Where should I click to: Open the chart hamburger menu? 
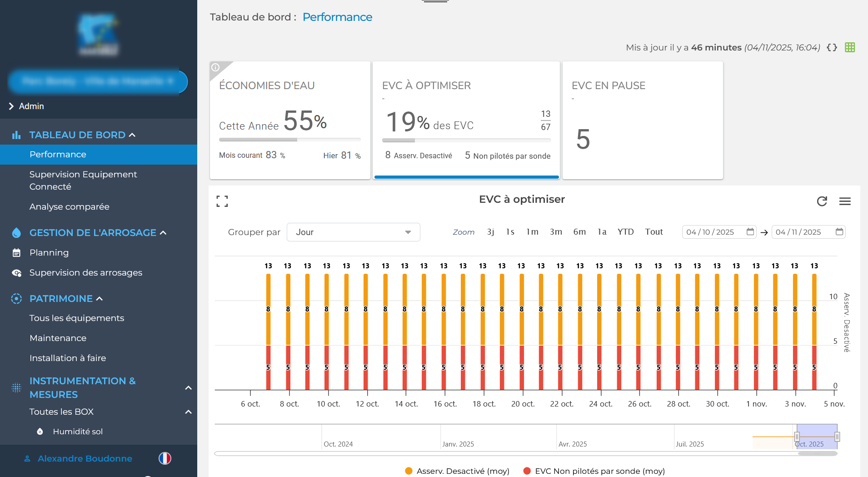pyautogui.click(x=845, y=201)
